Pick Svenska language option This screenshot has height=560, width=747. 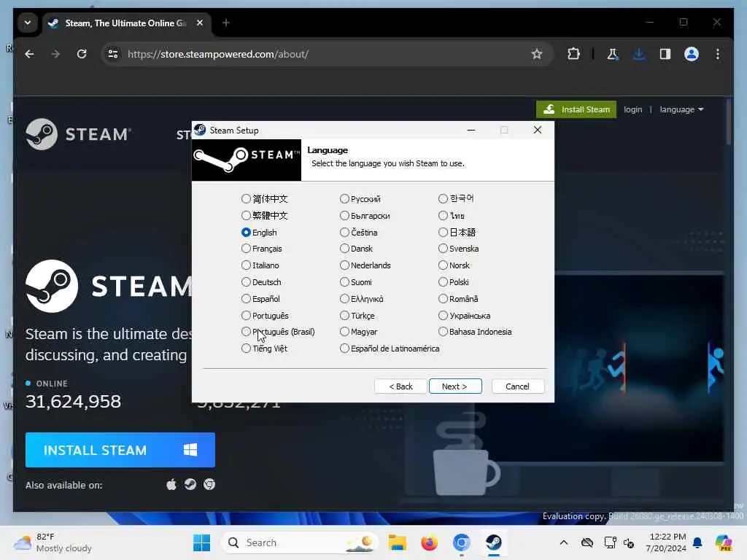[443, 249]
